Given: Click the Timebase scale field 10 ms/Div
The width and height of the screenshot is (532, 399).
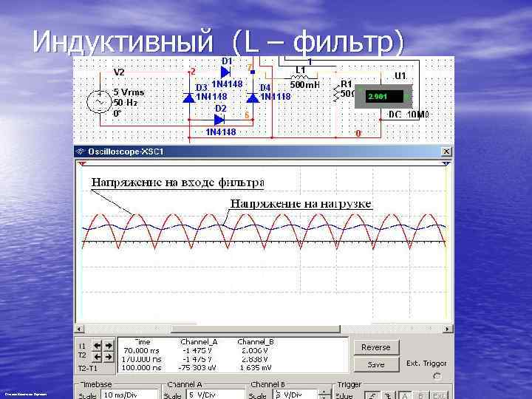Looking at the screenshot, I should point(129,395).
